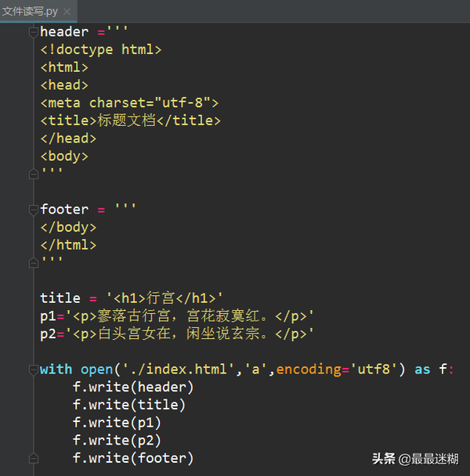Viewport: 470px width, 476px height.
Task: Click the <title>标题文档</title> line
Action: click(x=130, y=121)
